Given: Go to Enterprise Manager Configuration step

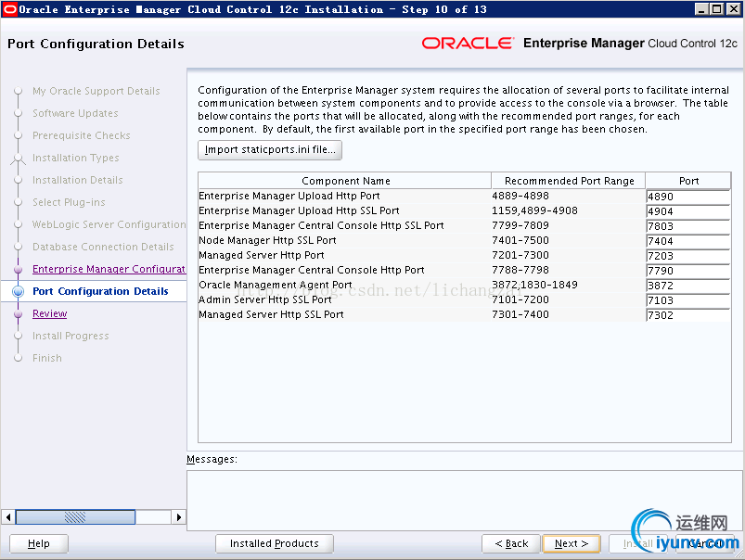Looking at the screenshot, I should tap(109, 269).
